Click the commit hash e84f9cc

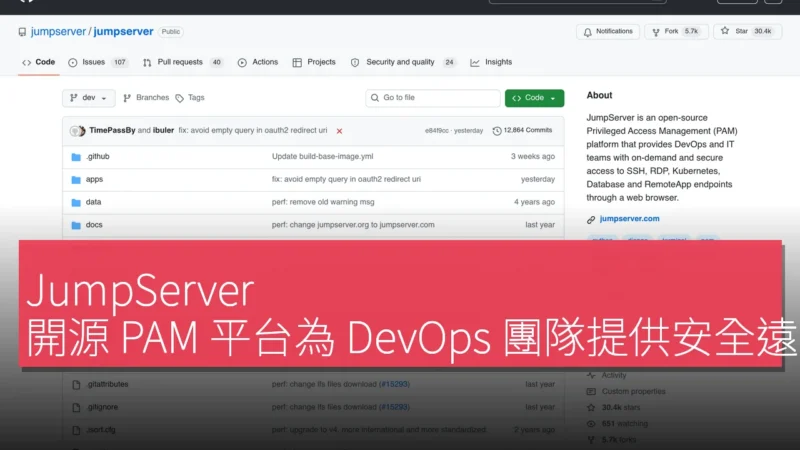[x=436, y=131]
